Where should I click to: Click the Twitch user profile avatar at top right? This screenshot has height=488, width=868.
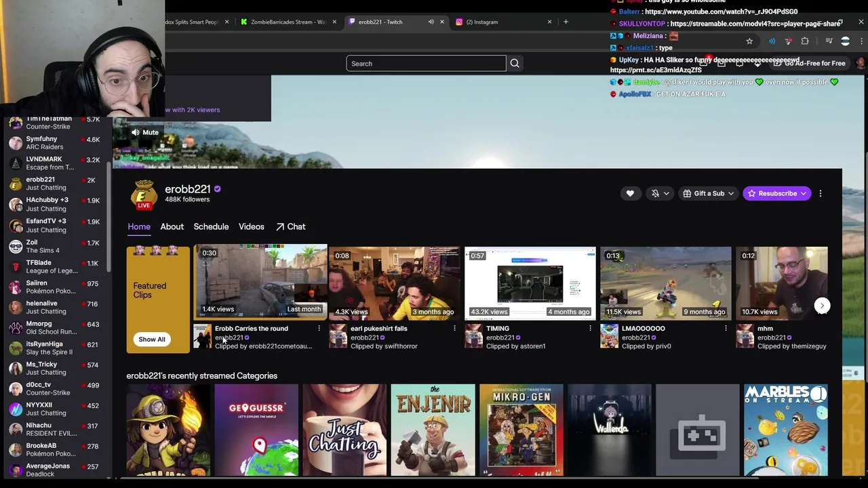[861, 63]
